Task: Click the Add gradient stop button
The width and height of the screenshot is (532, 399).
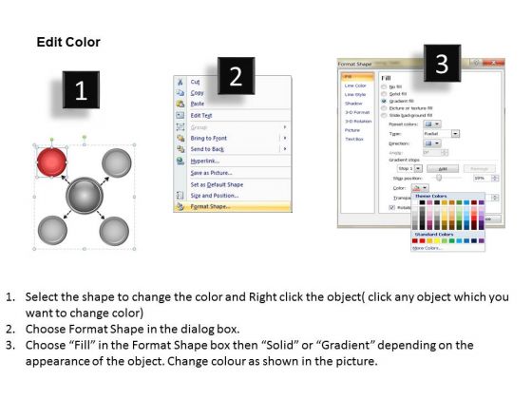Action: pos(443,169)
